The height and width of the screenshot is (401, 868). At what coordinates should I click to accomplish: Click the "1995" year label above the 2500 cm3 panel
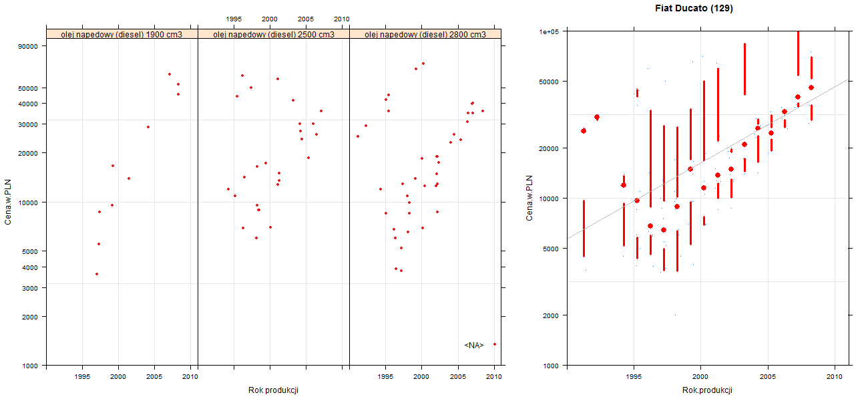tap(234, 19)
